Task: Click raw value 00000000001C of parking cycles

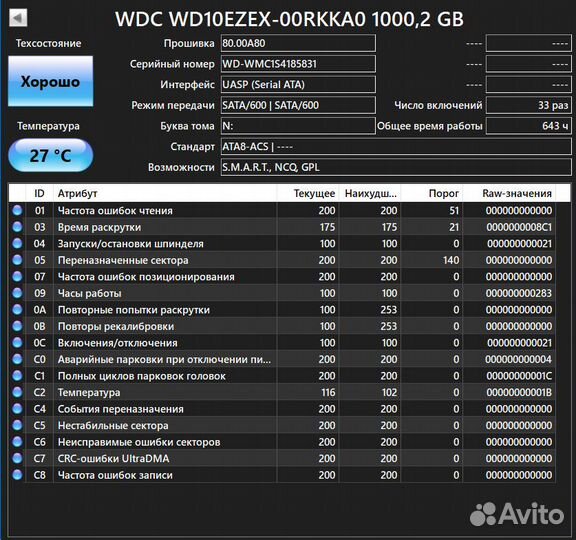Action: pos(519,376)
